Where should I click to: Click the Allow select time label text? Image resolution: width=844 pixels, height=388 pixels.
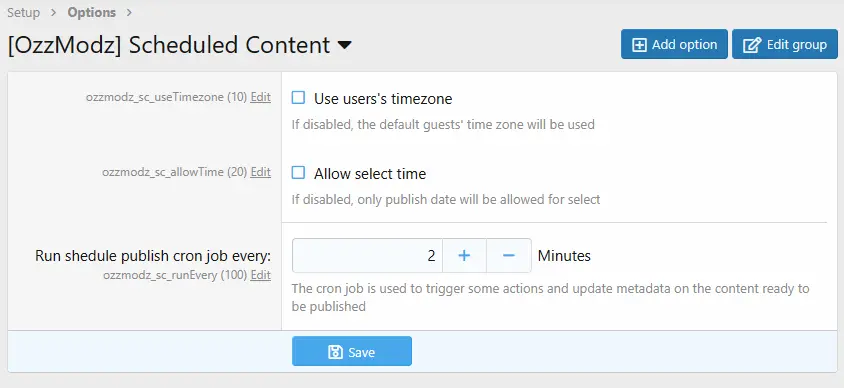(370, 174)
